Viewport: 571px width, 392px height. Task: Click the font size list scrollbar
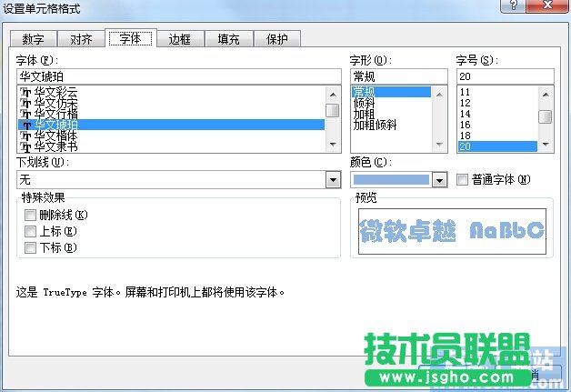545,117
